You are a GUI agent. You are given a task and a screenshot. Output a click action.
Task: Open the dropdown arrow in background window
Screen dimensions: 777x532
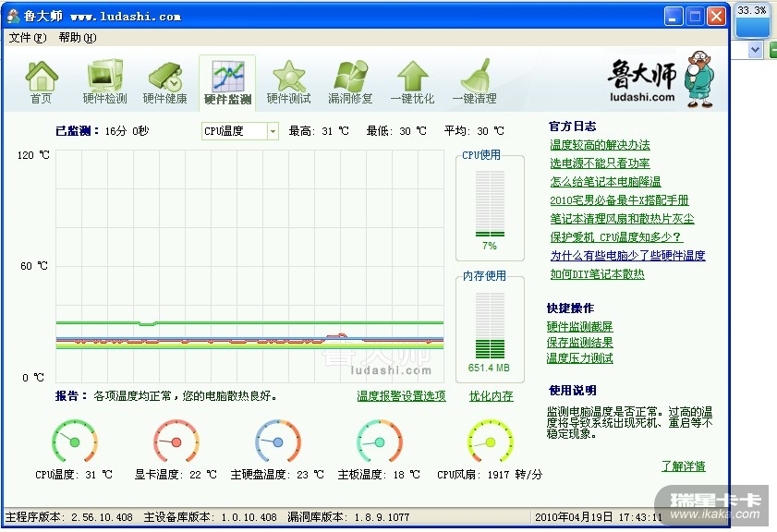(755, 50)
